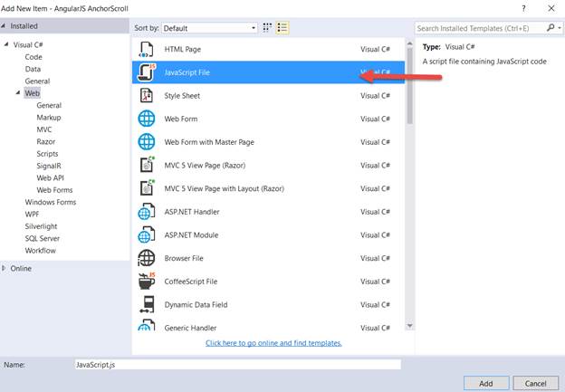
Task: Switch to medium icons list view
Action: click(x=282, y=28)
